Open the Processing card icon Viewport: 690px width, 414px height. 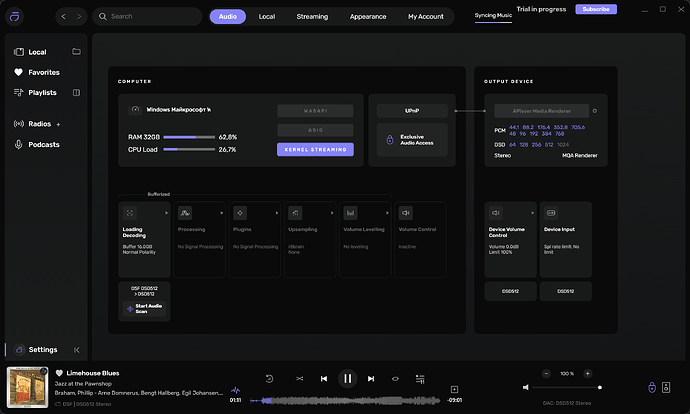tap(185, 213)
